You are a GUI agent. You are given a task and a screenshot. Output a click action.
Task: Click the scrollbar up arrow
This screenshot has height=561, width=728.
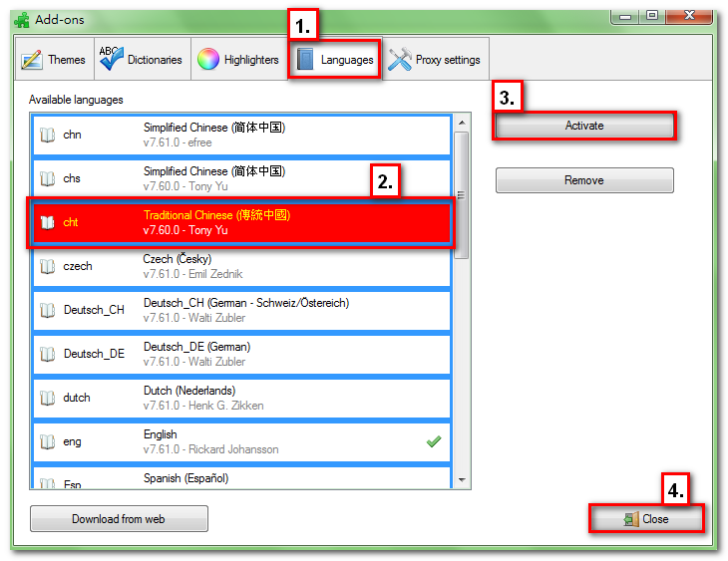(x=462, y=123)
